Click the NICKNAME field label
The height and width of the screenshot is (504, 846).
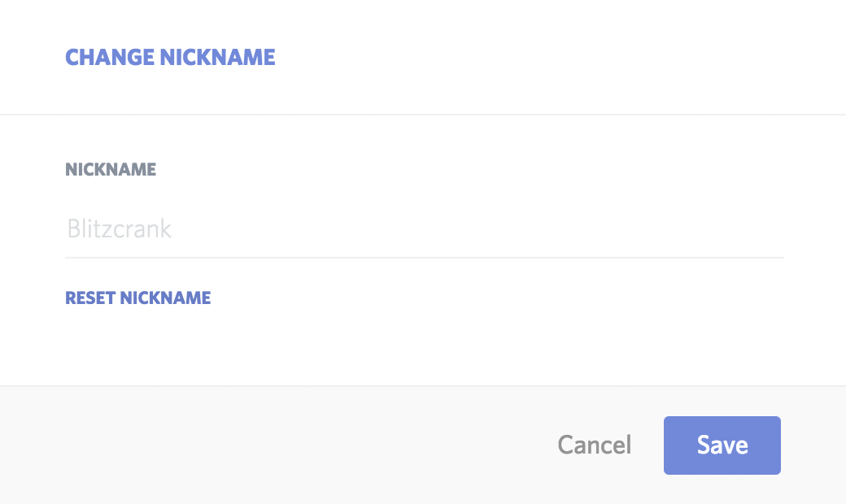click(111, 169)
